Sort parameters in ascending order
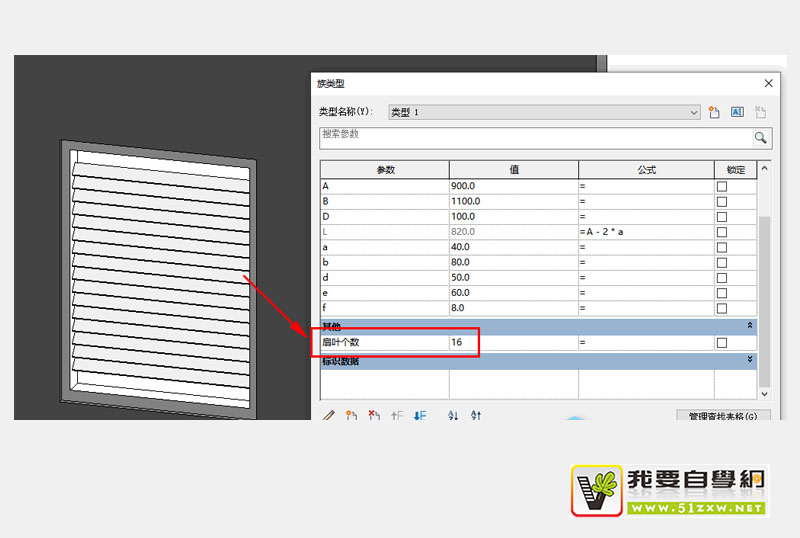This screenshot has width=800, height=538. pos(453,415)
